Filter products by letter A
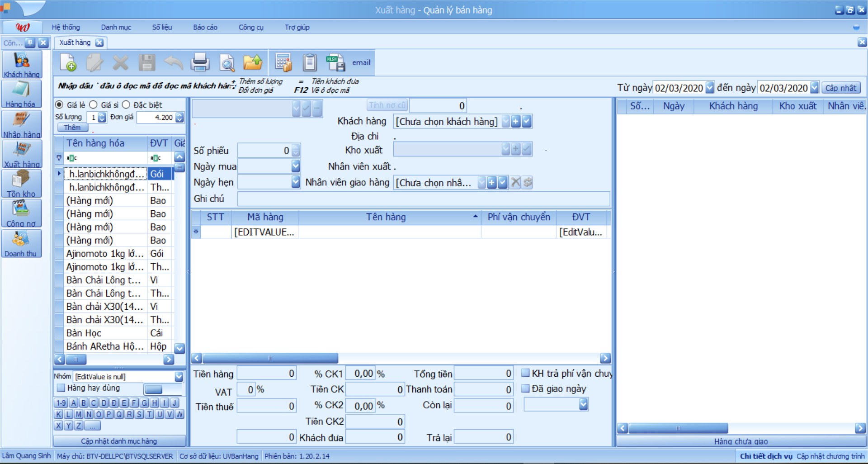Viewport: 868px width, 464px height. pyautogui.click(x=74, y=402)
